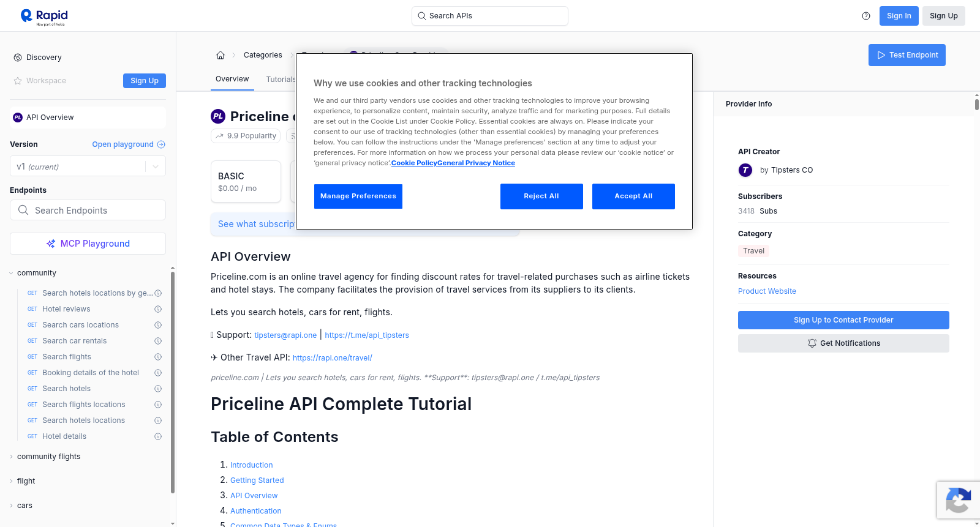
Task: Click the Tipsters CO avatar icon
Action: (745, 170)
